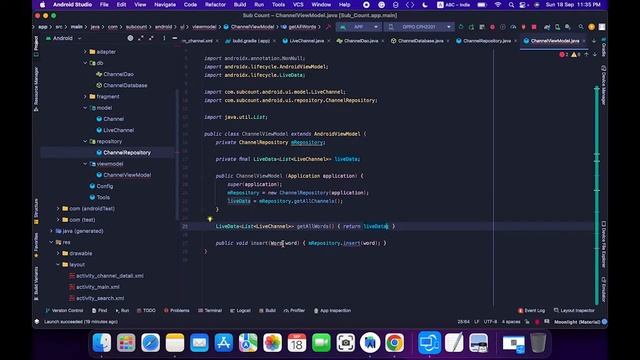Click the Wi-Fi icon in menu bar

498,4
